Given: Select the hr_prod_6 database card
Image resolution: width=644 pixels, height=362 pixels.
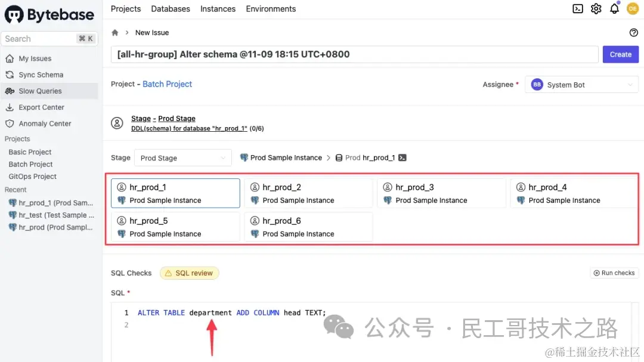Looking at the screenshot, I should point(308,227).
